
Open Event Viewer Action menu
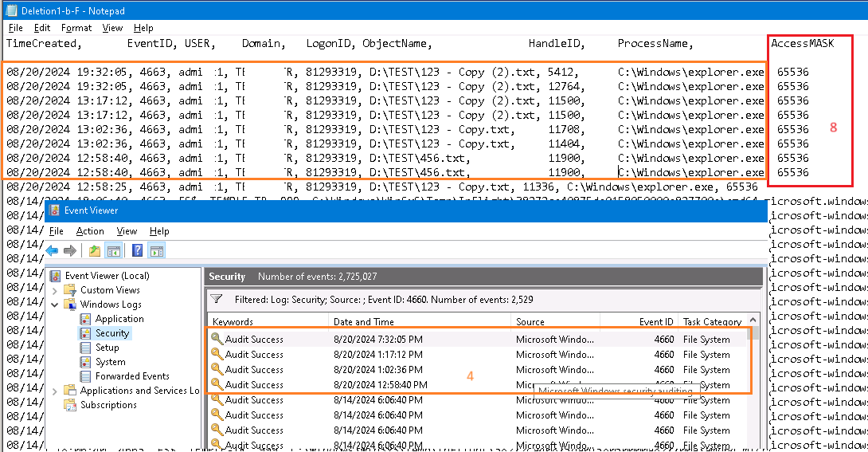point(90,231)
